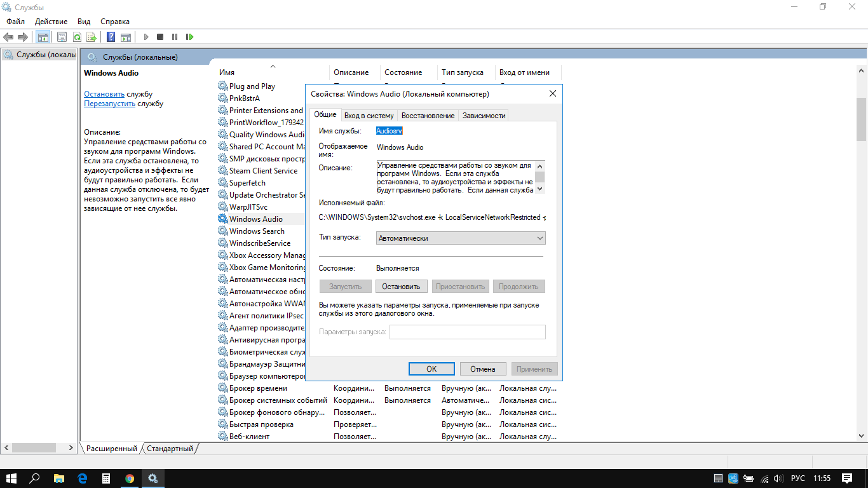
Task: Click the gear icon beside Superfetch
Action: (x=222, y=182)
